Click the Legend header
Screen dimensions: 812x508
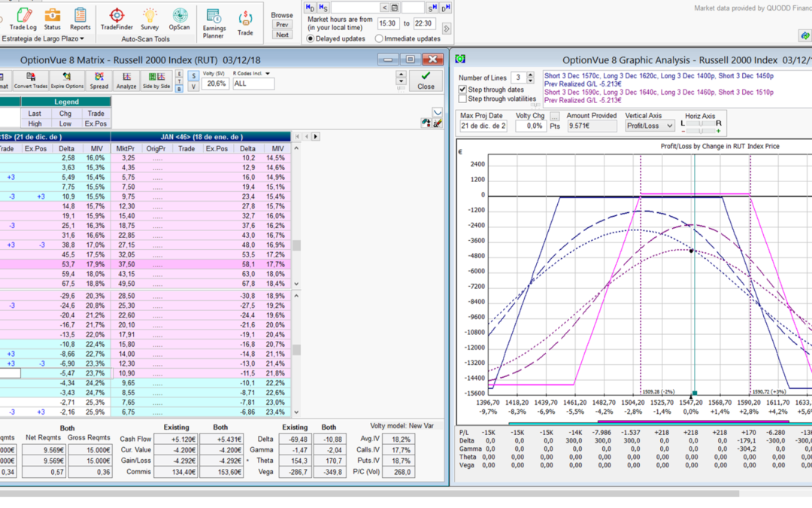point(66,102)
